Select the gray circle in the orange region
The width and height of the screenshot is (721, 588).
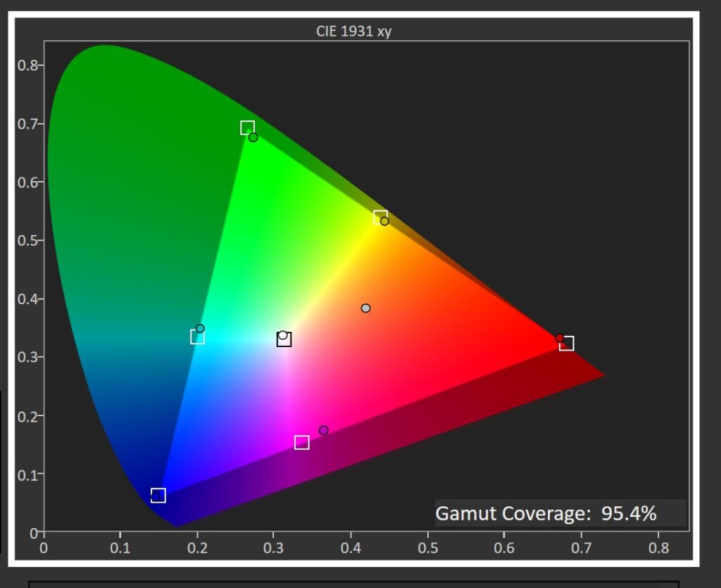365,308
